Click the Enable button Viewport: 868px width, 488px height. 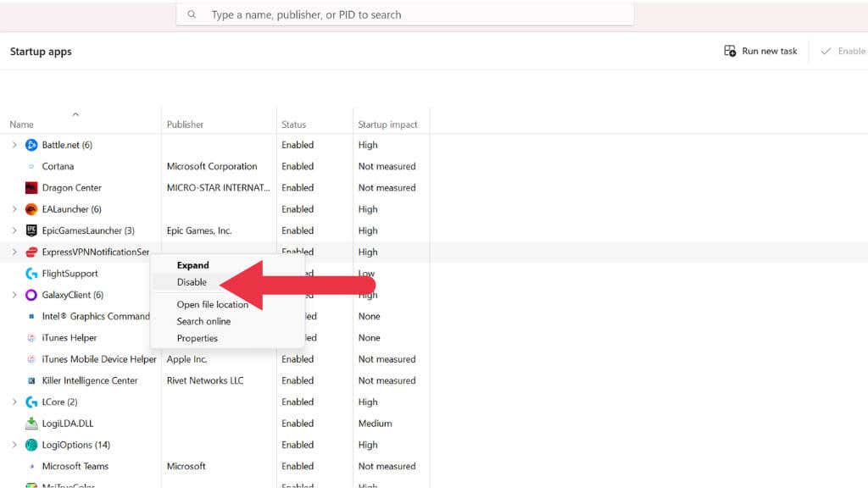coord(843,51)
